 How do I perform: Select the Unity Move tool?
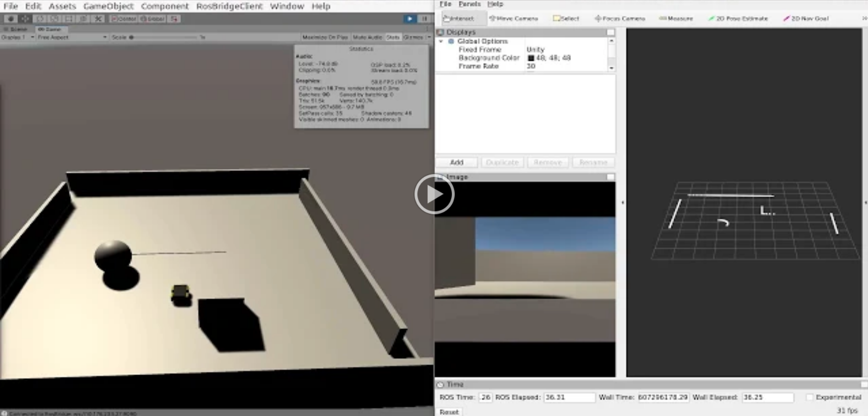pyautogui.click(x=25, y=19)
